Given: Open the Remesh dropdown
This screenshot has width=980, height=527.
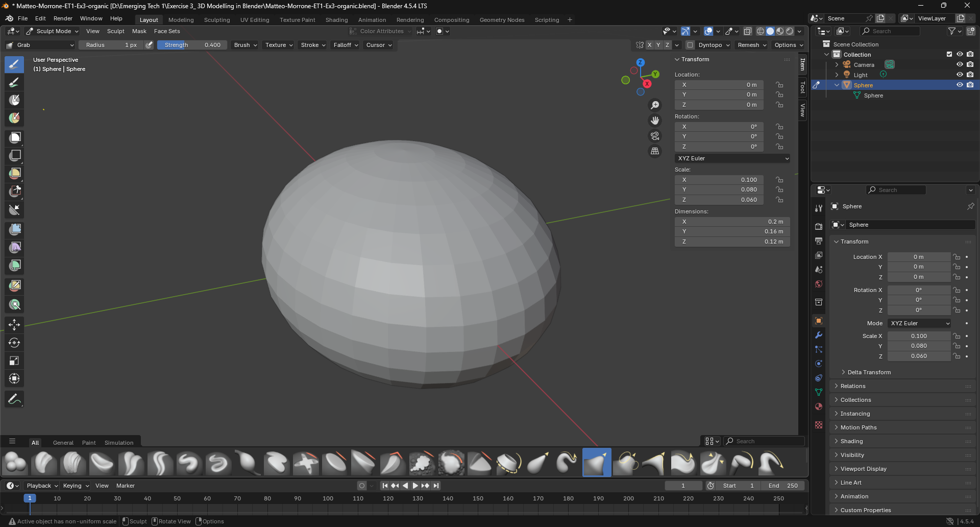Looking at the screenshot, I should pyautogui.click(x=752, y=45).
